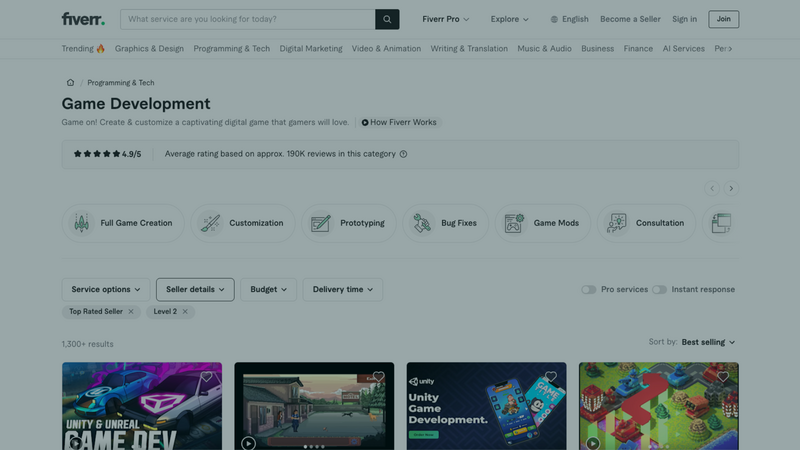Favorite the Unity & Unreal Game Dev gig
Image resolution: width=800 pixels, height=450 pixels.
pos(206,377)
